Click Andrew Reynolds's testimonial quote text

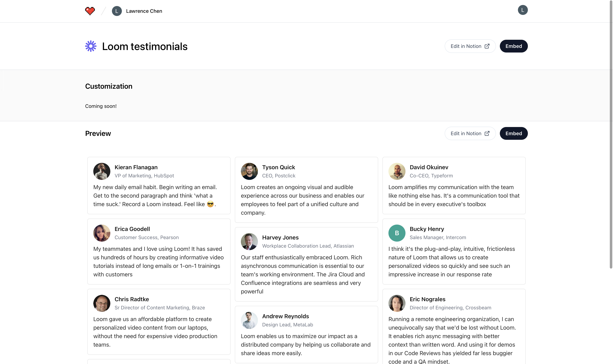click(x=305, y=345)
